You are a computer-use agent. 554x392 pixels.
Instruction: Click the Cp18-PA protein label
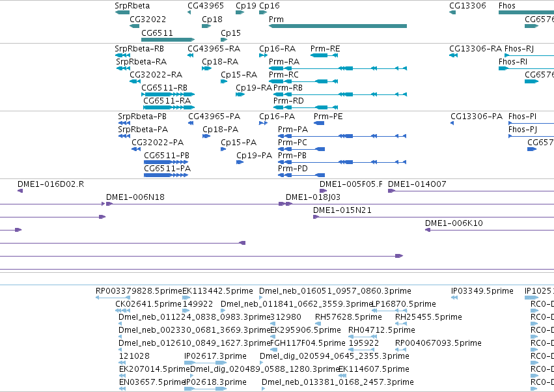pyautogui.click(x=221, y=130)
